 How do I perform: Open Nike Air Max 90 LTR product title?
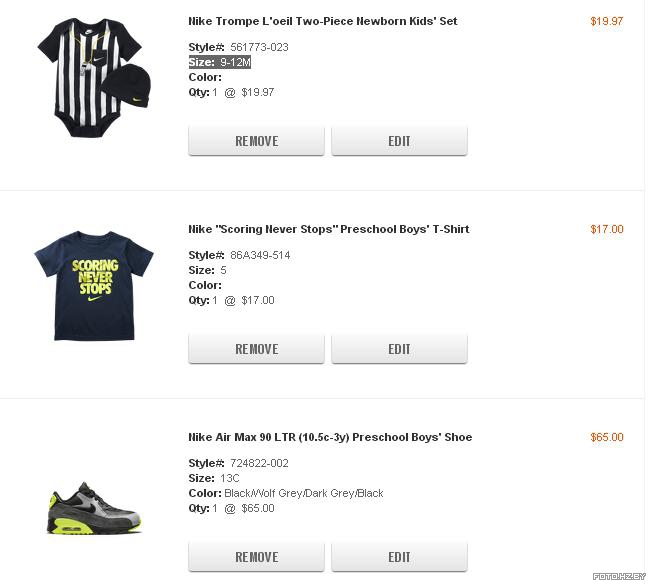click(330, 437)
